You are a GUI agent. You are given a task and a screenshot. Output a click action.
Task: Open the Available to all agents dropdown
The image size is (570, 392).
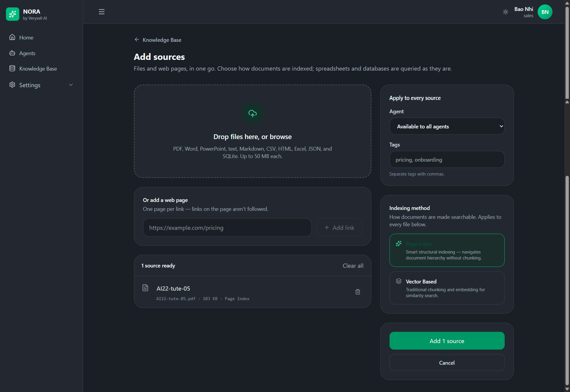447,126
